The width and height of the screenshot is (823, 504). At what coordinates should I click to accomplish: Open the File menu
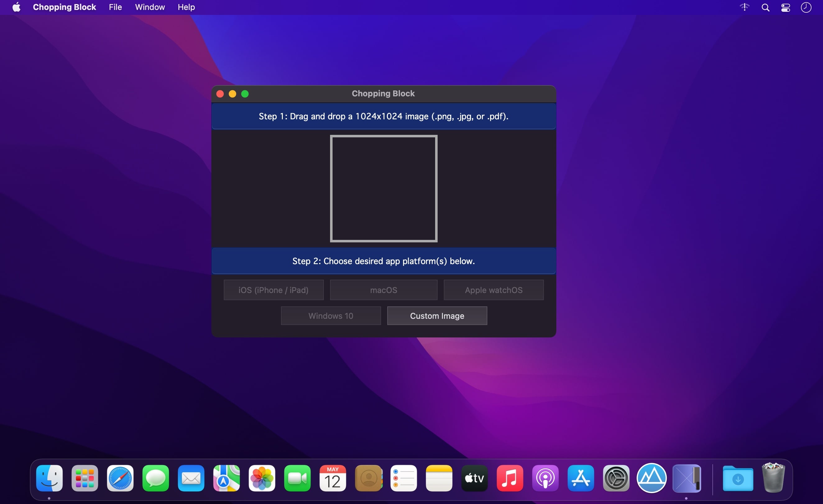115,7
